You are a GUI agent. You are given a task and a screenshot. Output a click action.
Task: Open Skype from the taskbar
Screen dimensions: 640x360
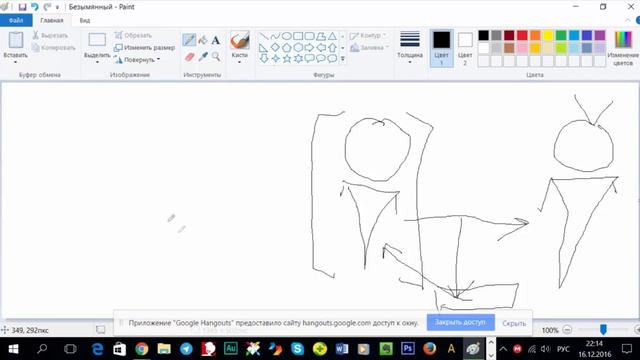pos(298,349)
